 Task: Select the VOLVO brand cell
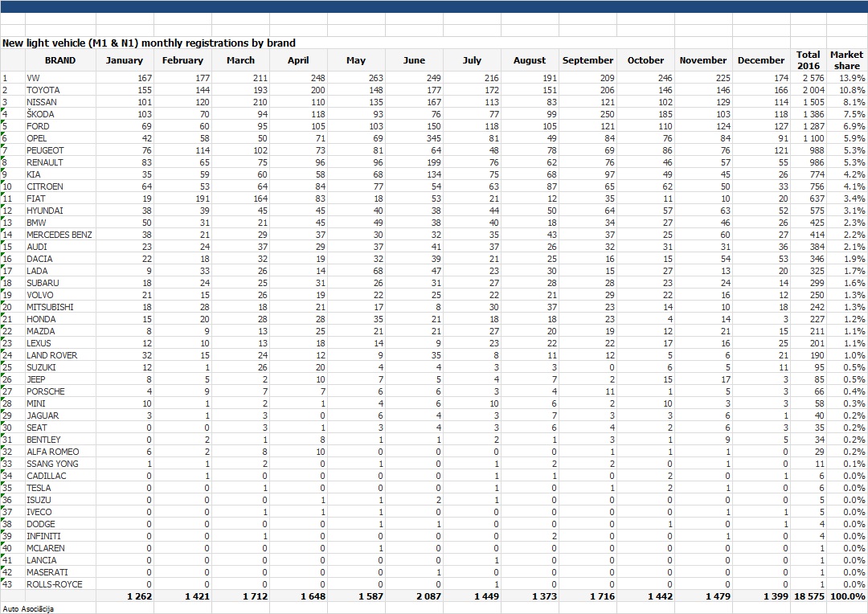point(60,295)
